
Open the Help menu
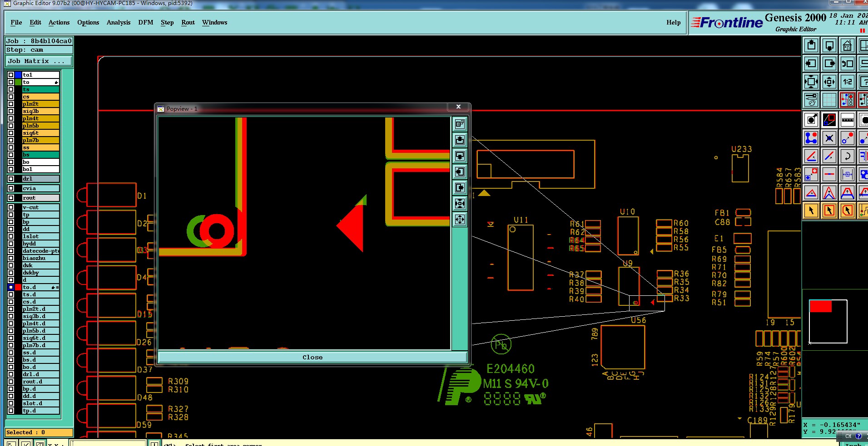coord(674,22)
